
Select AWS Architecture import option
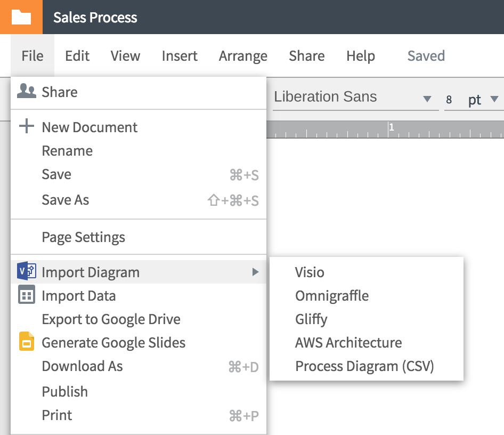point(348,343)
